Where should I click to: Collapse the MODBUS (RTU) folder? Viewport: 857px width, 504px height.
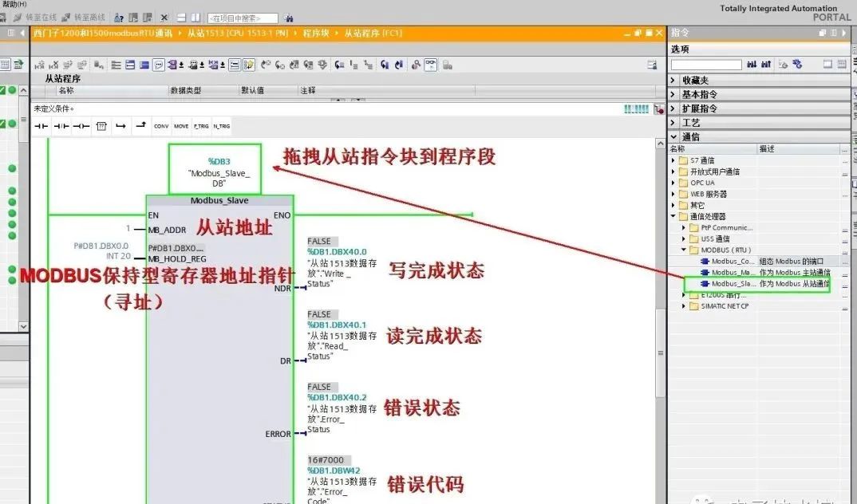coord(684,250)
